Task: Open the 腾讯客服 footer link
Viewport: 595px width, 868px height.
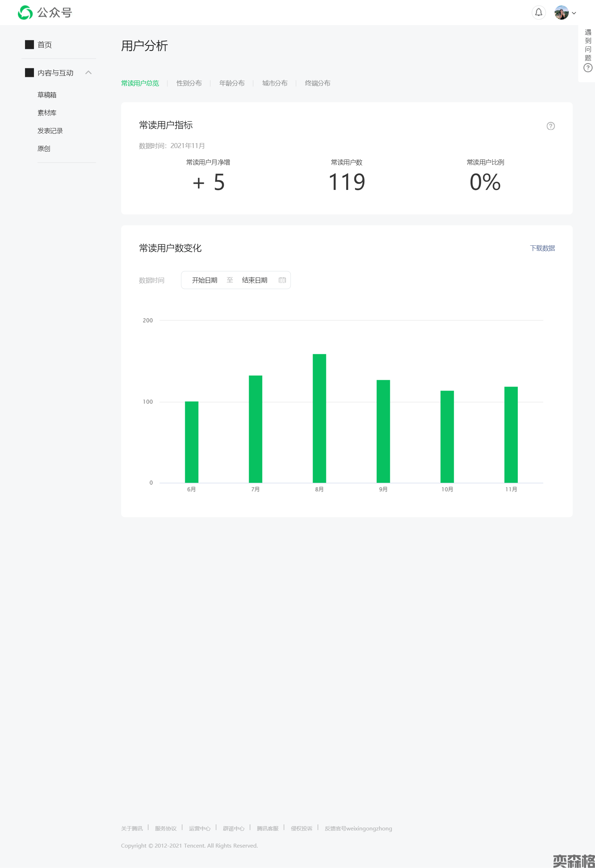Action: click(267, 828)
